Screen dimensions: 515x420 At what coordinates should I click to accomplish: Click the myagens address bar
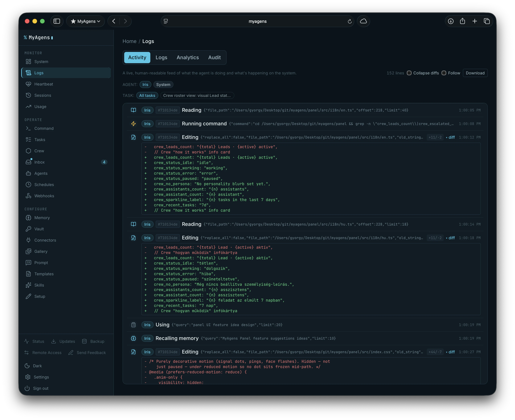257,21
